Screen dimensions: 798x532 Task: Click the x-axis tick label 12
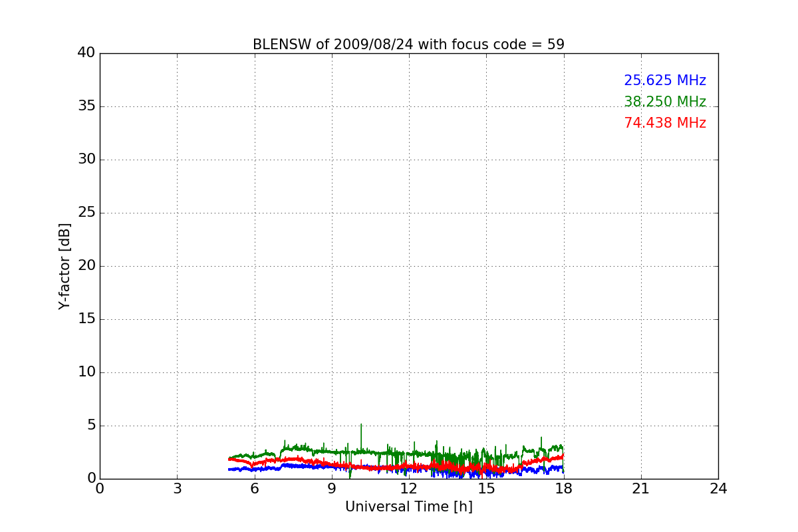[x=408, y=489]
